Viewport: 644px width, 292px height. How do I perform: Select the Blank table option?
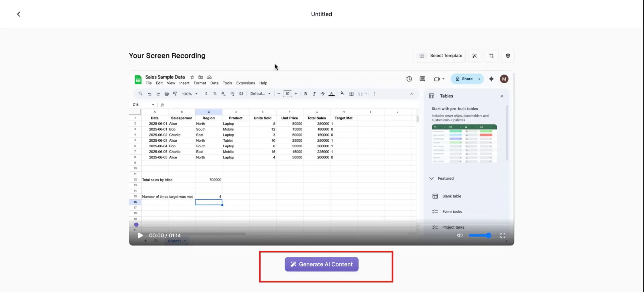pyautogui.click(x=452, y=196)
